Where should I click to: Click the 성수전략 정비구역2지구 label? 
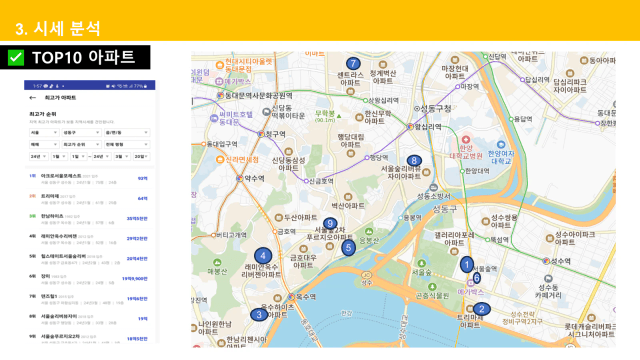[x=522, y=318]
